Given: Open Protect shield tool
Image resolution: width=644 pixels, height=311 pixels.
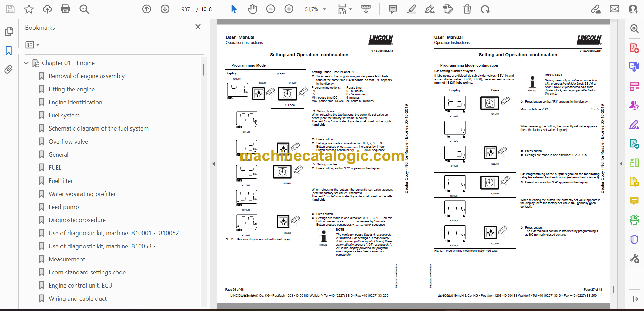Looking at the screenshot, I should tap(634, 240).
